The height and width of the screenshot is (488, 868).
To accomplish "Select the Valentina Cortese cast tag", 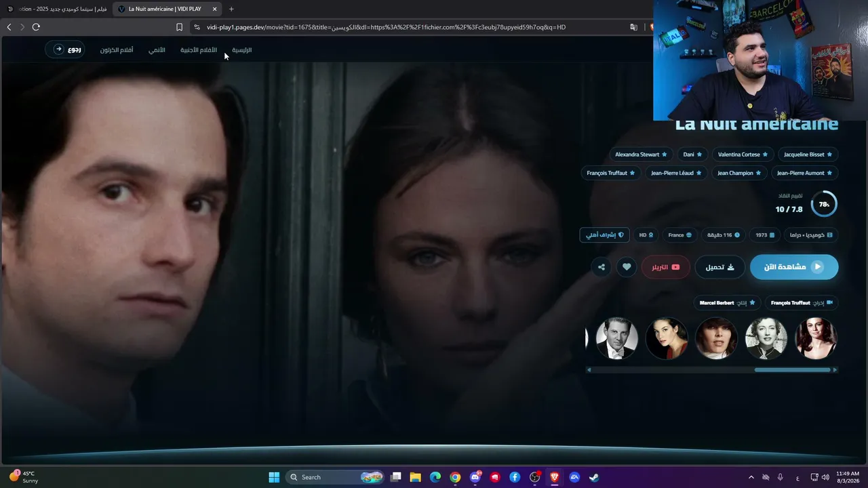I will coord(743,155).
